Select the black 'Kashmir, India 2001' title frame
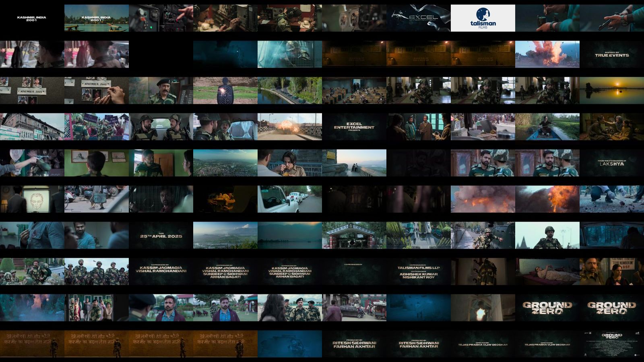644x362 pixels. coord(32,18)
